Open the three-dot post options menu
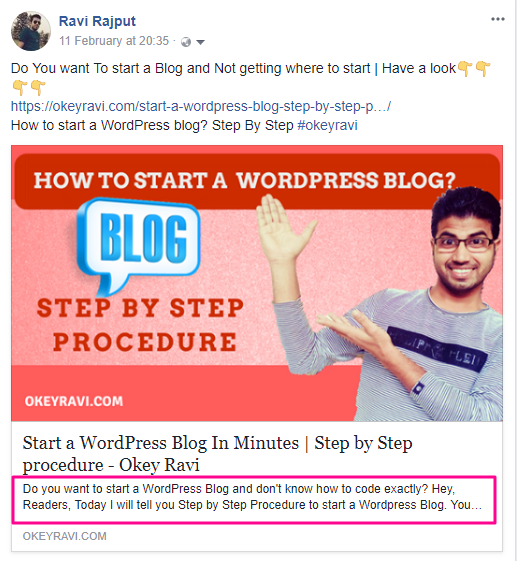 497,19
